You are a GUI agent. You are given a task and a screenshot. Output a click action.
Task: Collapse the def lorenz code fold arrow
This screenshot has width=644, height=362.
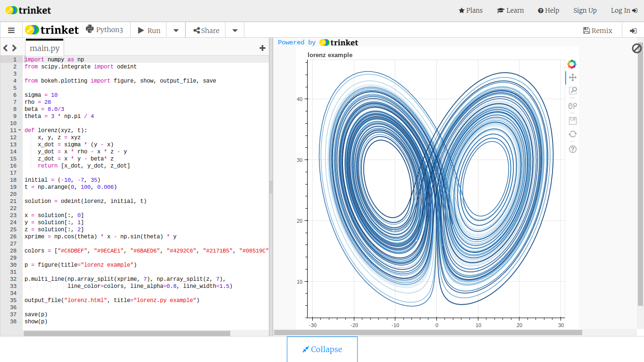pyautogui.click(x=19, y=130)
